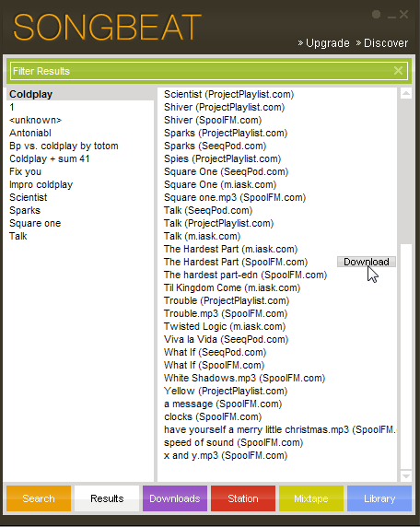Click the song list scrollbar thumb
The height and width of the screenshot is (527, 420).
[406, 357]
